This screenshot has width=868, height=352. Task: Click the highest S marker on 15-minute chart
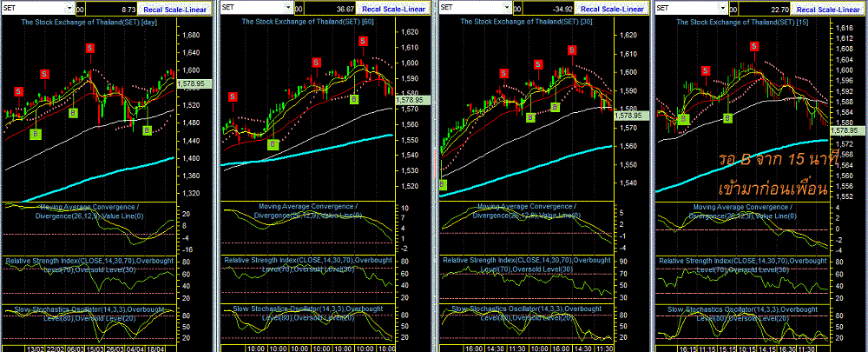[x=754, y=47]
